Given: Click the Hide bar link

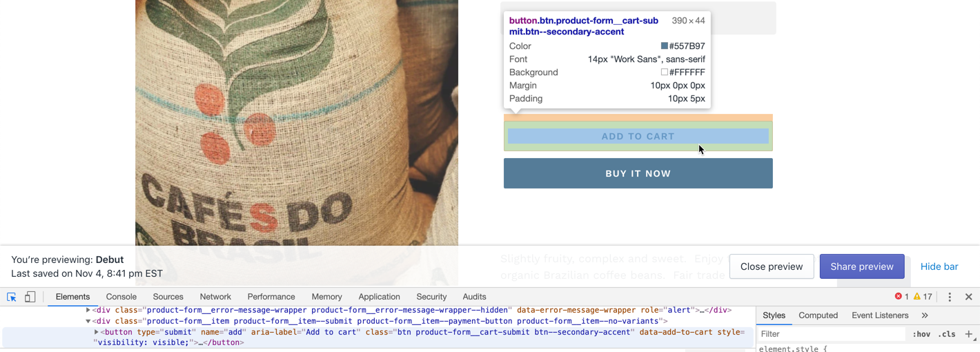Looking at the screenshot, I should [939, 266].
